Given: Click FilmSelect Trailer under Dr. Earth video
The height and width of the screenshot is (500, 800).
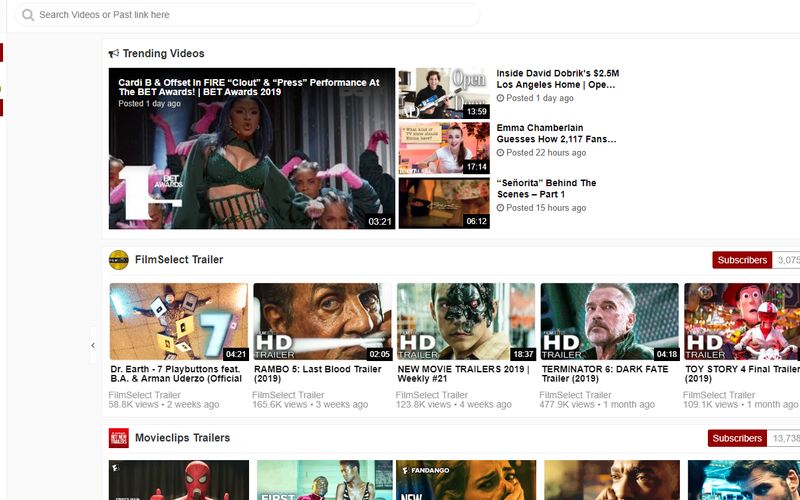Looking at the screenshot, I should (x=144, y=395).
